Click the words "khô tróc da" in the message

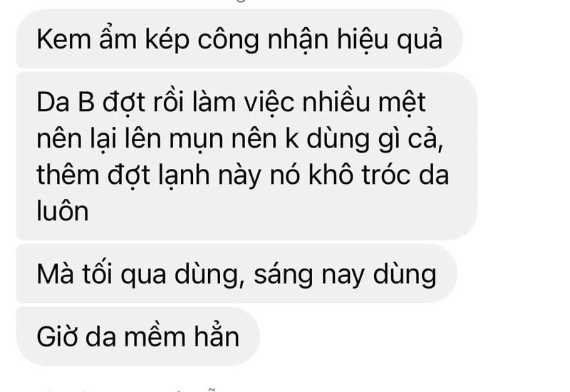tap(379, 175)
